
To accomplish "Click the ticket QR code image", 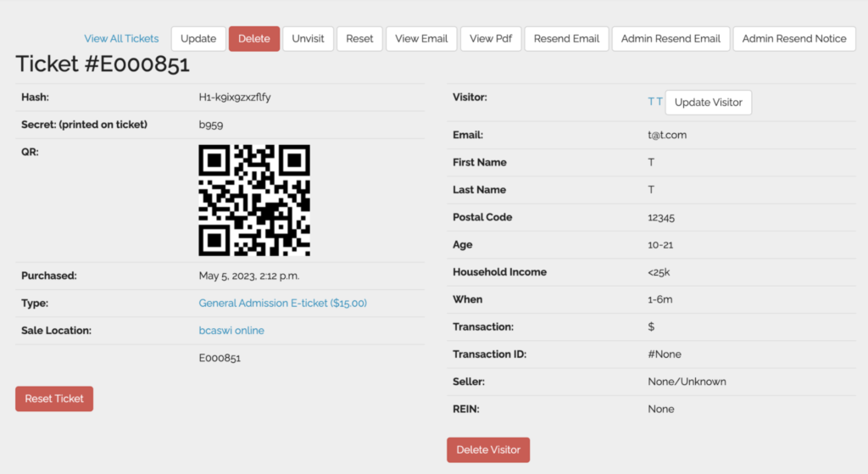I will pyautogui.click(x=254, y=200).
